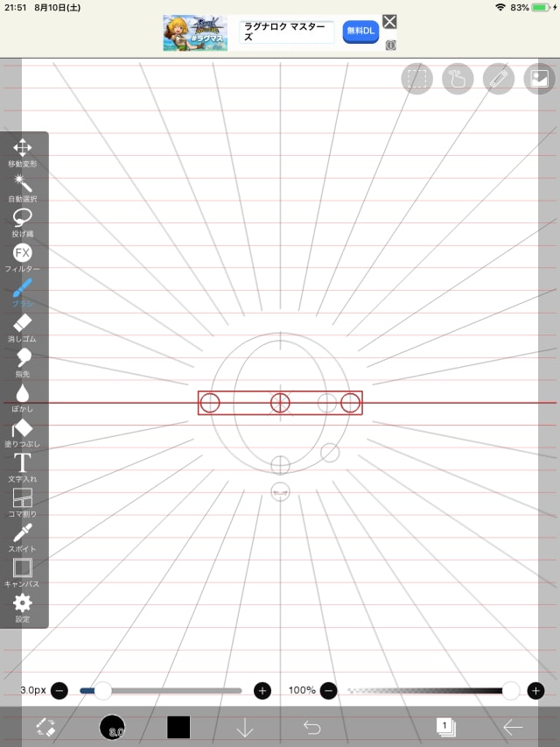The image size is (560, 747).
Task: Select the Bucket fill (塗りつぶし) tool
Action: pyautogui.click(x=23, y=433)
